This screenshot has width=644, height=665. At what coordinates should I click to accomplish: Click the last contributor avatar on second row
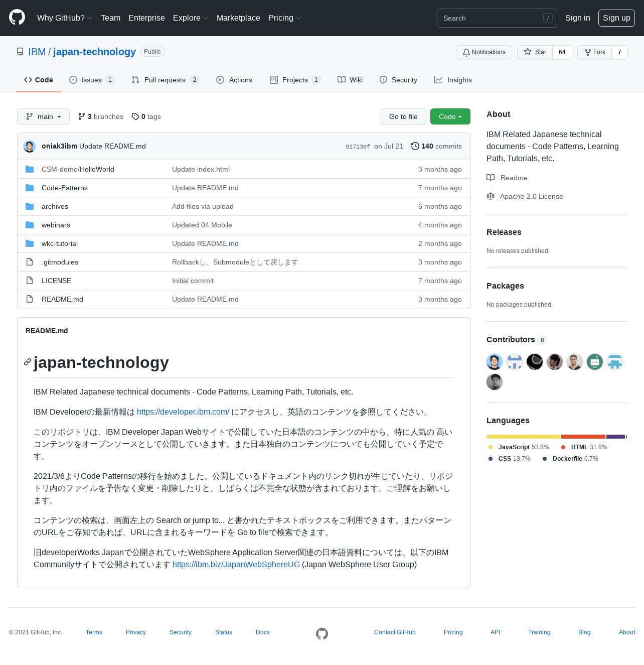coord(495,382)
